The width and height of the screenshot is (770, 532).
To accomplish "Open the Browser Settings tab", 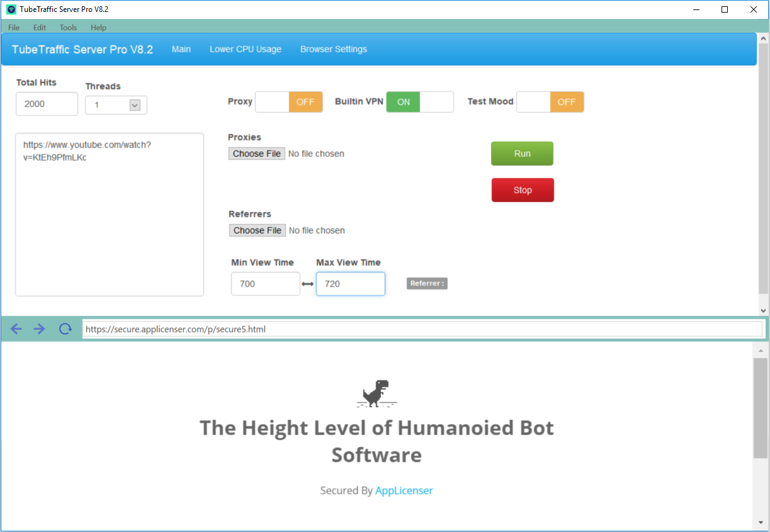I will click(333, 49).
